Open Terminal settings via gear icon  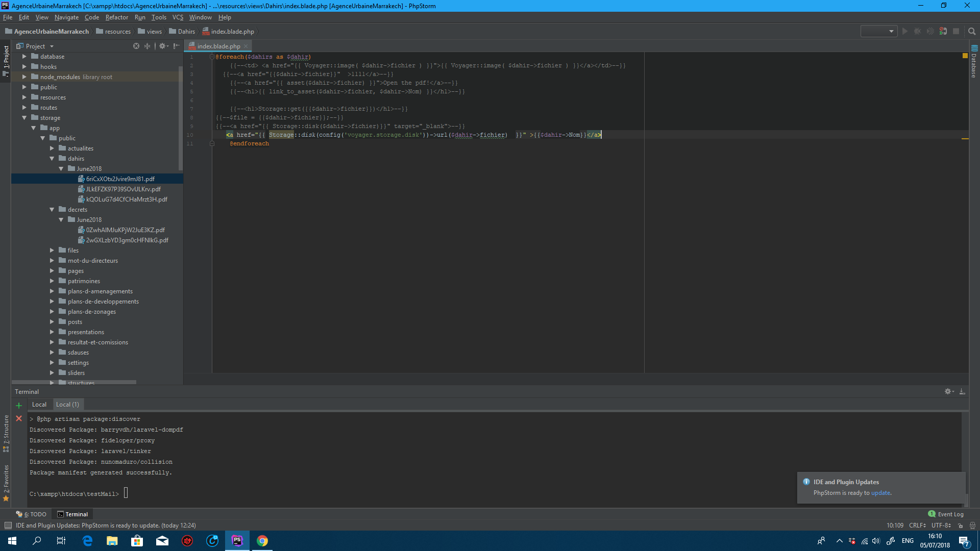point(948,391)
